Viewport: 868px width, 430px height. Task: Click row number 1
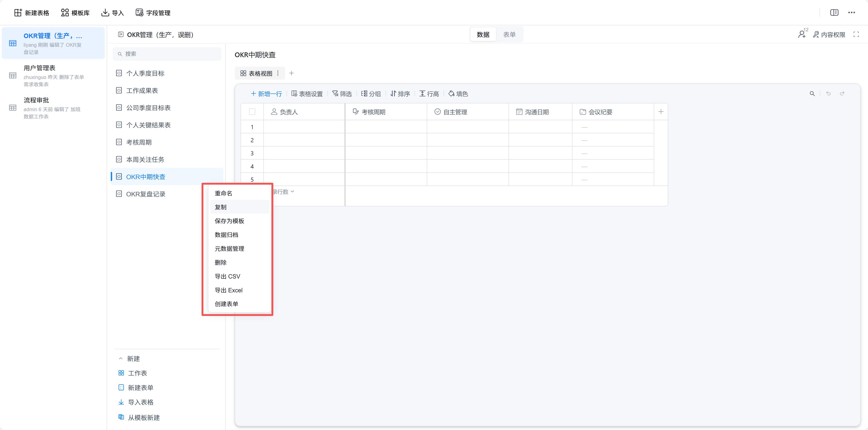(252, 127)
